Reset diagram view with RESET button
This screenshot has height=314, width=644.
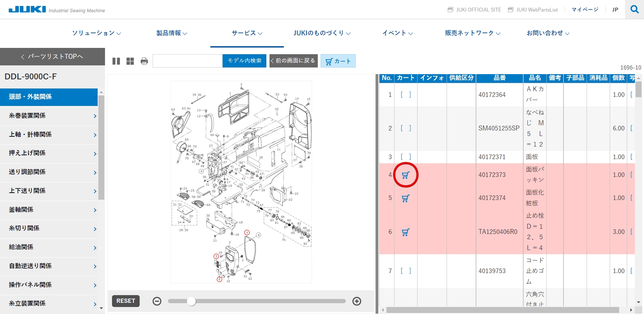[126, 301]
